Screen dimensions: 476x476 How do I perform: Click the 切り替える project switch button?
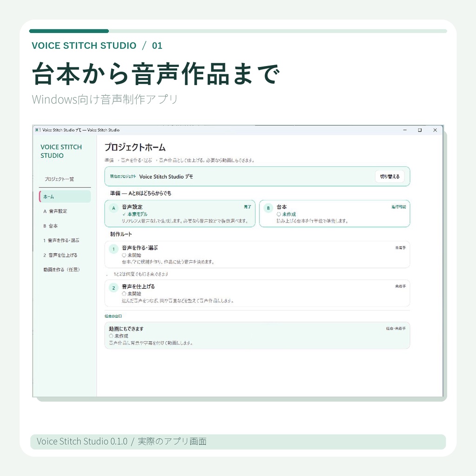pos(390,176)
